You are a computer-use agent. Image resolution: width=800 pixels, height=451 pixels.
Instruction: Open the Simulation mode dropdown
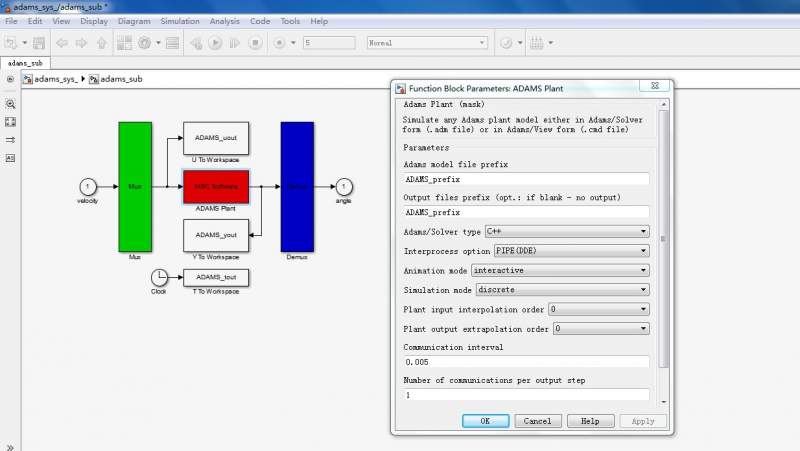point(563,290)
